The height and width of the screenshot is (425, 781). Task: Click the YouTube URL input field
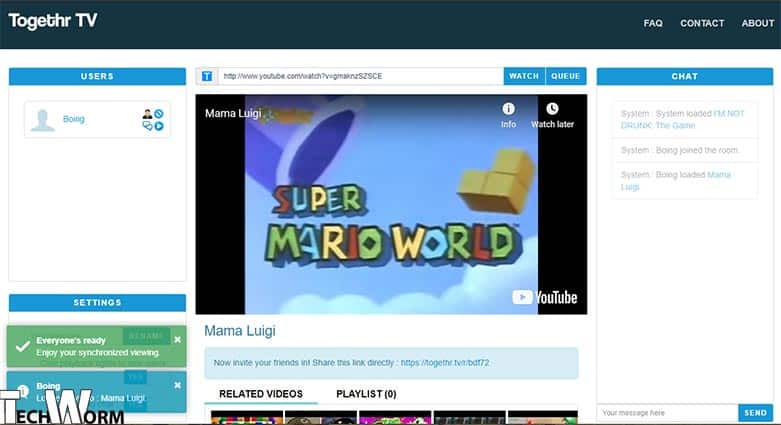click(x=361, y=76)
